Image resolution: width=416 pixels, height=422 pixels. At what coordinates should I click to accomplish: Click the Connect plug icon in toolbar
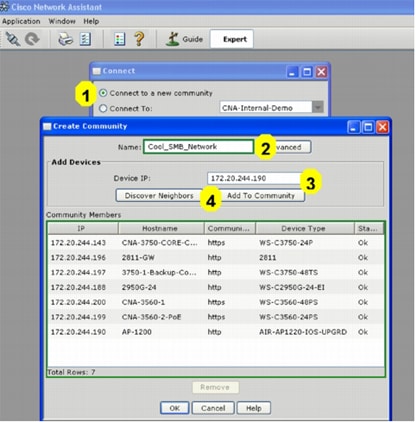click(x=12, y=39)
